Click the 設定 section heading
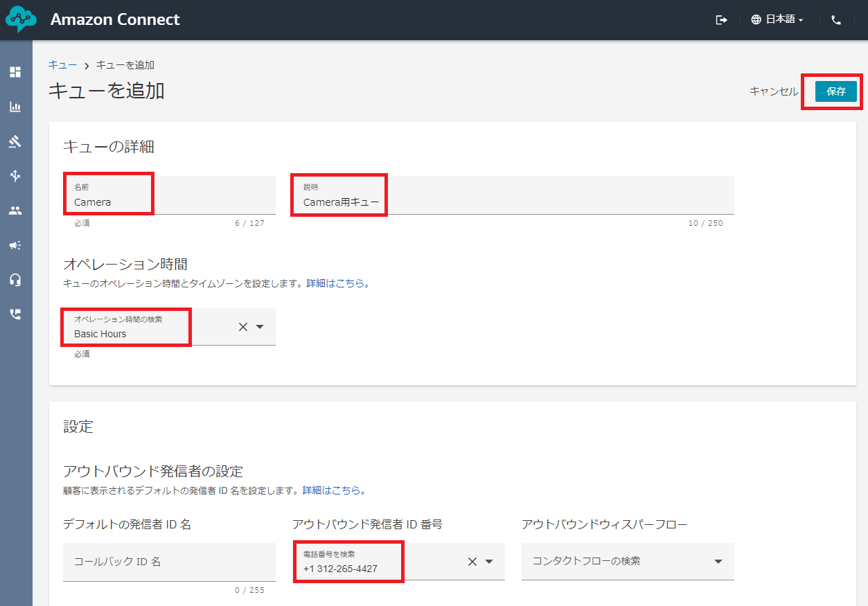The height and width of the screenshot is (606, 868). (x=78, y=427)
